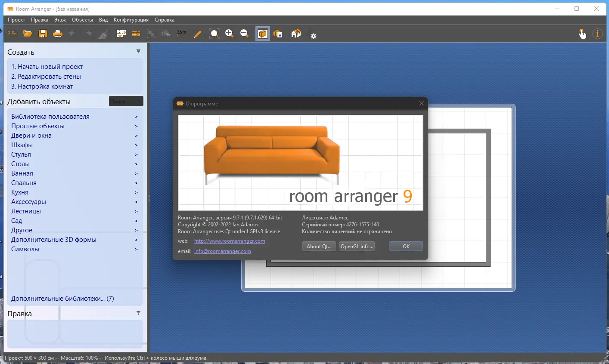Click the OpenGL info... button
Screen dimensions: 609x364
[x=357, y=247]
